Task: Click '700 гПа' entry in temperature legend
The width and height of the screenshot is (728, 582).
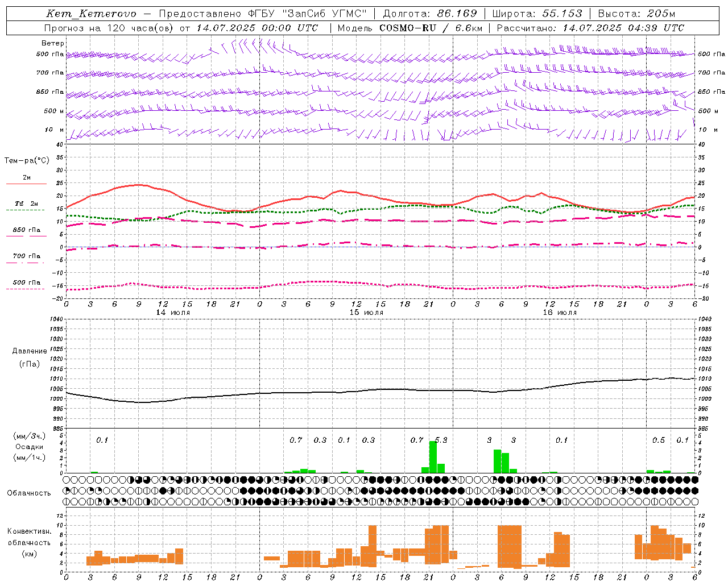Action: click(x=27, y=256)
